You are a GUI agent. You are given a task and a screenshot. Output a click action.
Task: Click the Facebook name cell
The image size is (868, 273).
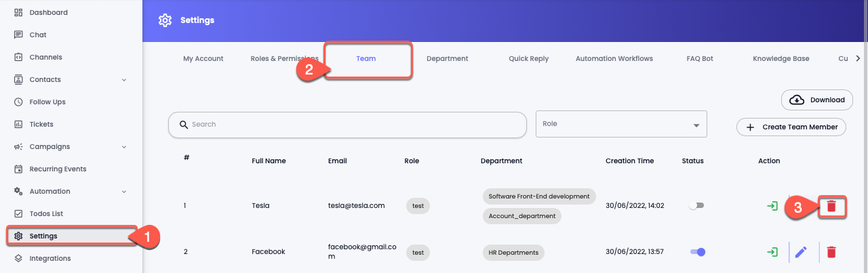(x=268, y=252)
